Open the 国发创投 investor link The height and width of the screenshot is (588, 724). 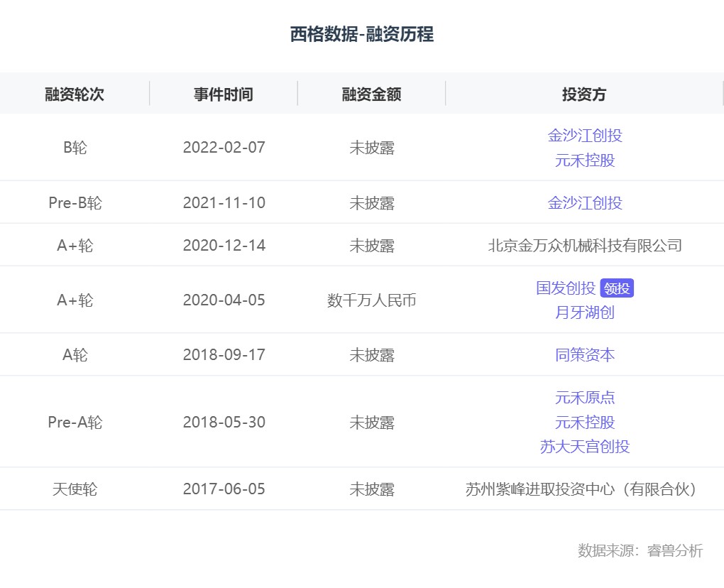click(566, 288)
